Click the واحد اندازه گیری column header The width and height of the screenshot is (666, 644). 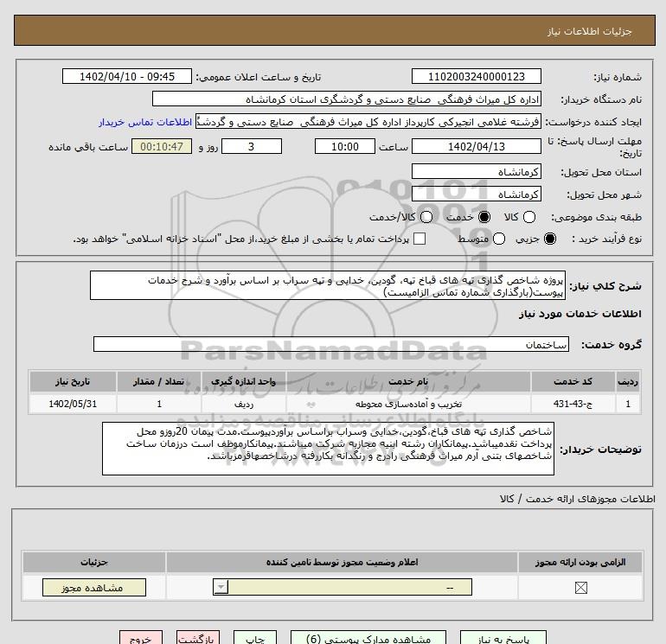(243, 381)
